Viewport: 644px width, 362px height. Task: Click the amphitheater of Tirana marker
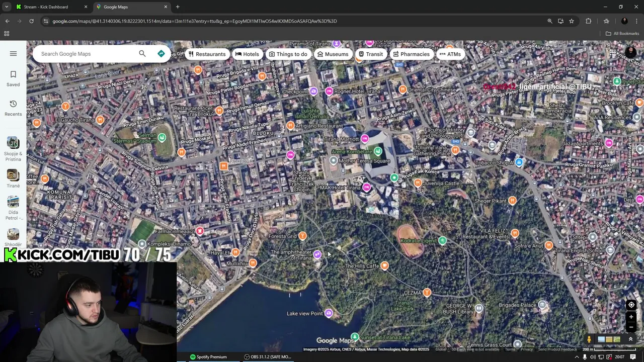(x=317, y=255)
